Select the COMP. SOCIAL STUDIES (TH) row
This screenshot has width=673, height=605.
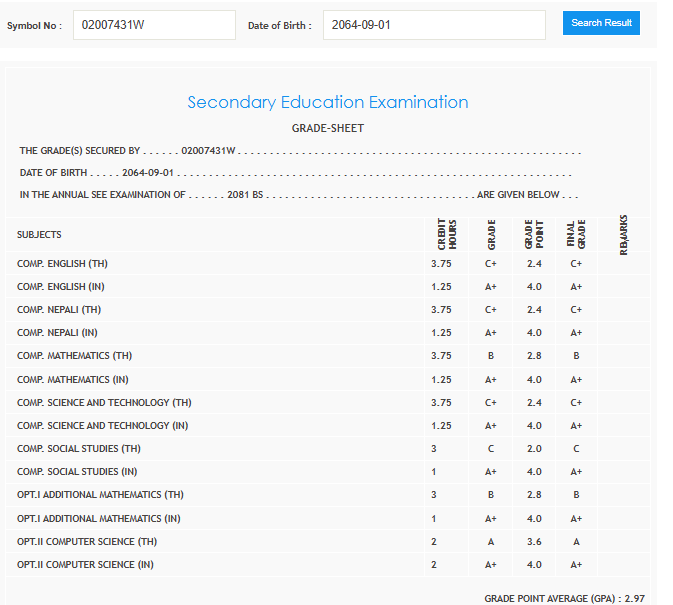click(x=79, y=449)
